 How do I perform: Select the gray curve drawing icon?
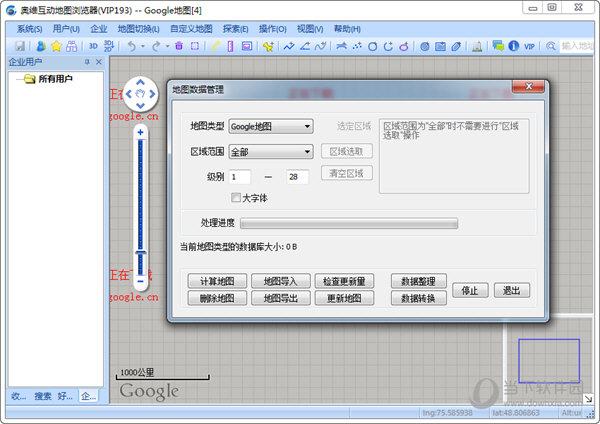click(x=320, y=46)
